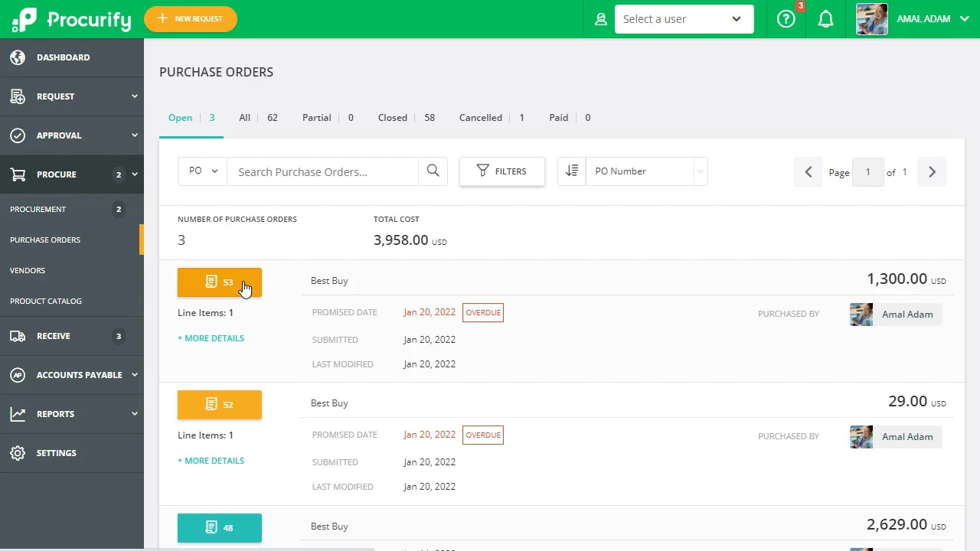
Task: Show more details for PO 52
Action: [211, 461]
